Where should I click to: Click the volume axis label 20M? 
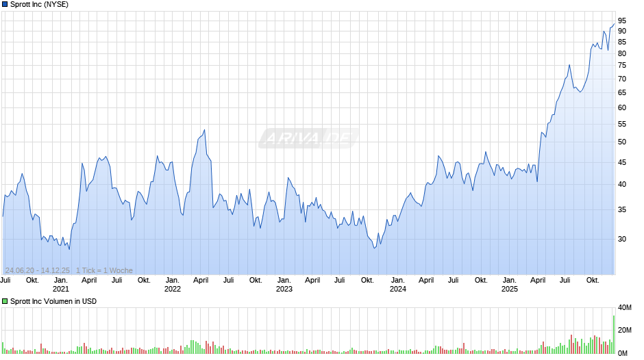(624, 330)
